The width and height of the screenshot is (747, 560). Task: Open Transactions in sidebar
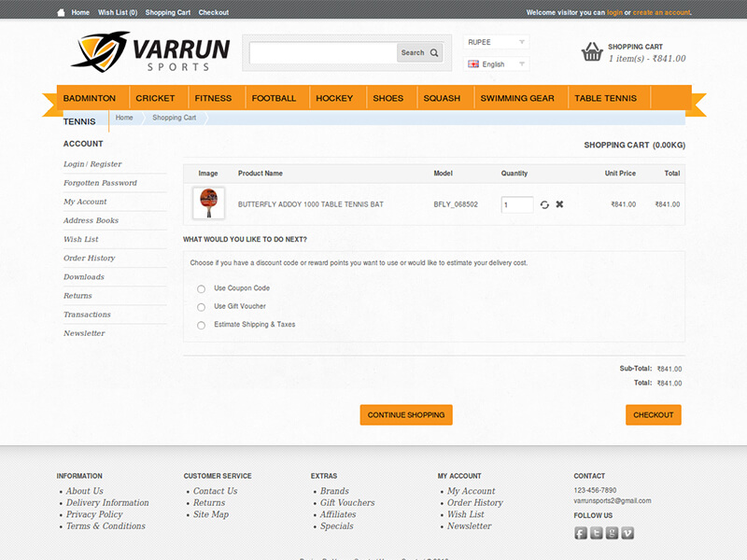coord(87,315)
